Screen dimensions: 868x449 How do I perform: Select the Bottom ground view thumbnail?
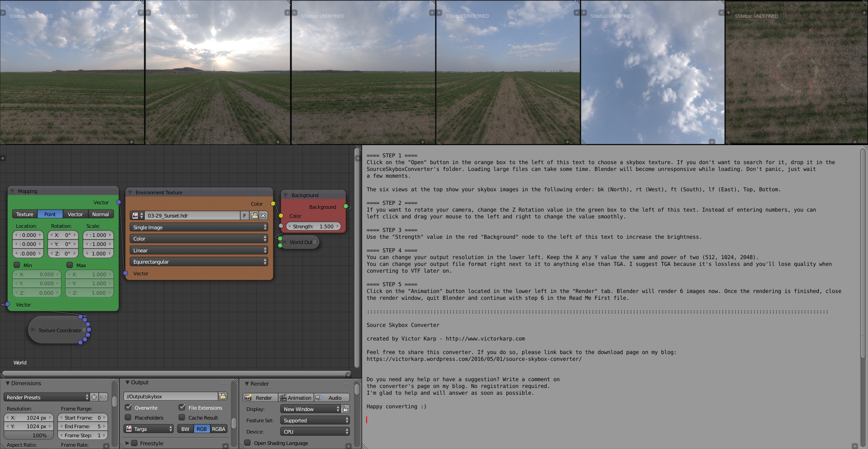(797, 72)
